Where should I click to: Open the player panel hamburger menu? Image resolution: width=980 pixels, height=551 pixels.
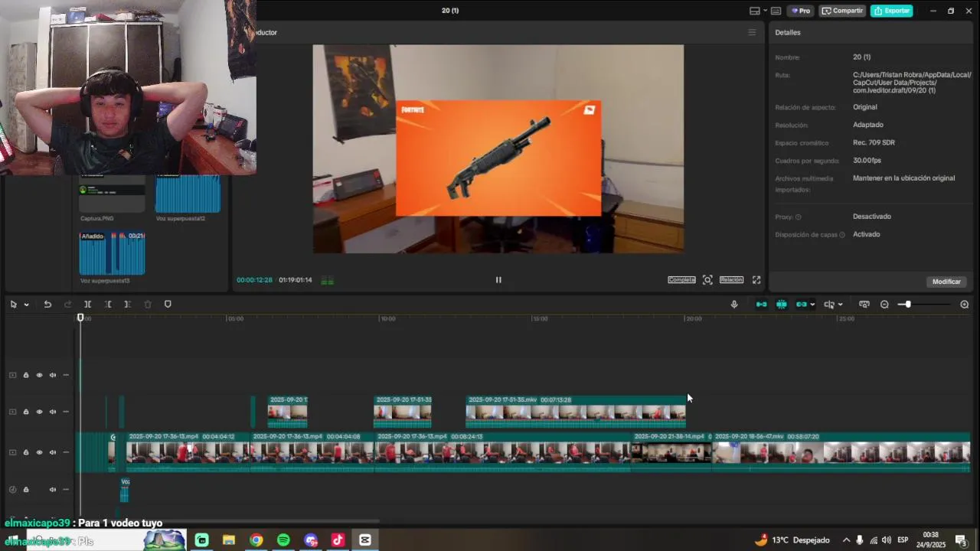click(x=752, y=32)
